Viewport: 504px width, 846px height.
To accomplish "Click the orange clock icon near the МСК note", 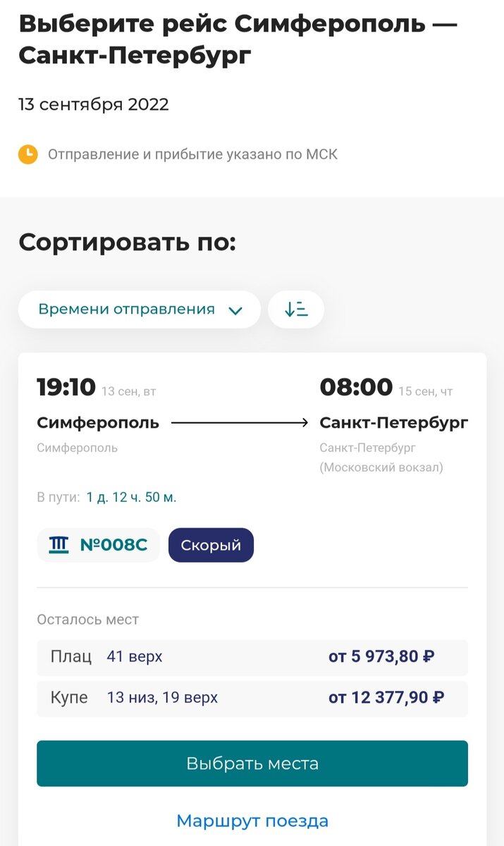I will point(27,154).
